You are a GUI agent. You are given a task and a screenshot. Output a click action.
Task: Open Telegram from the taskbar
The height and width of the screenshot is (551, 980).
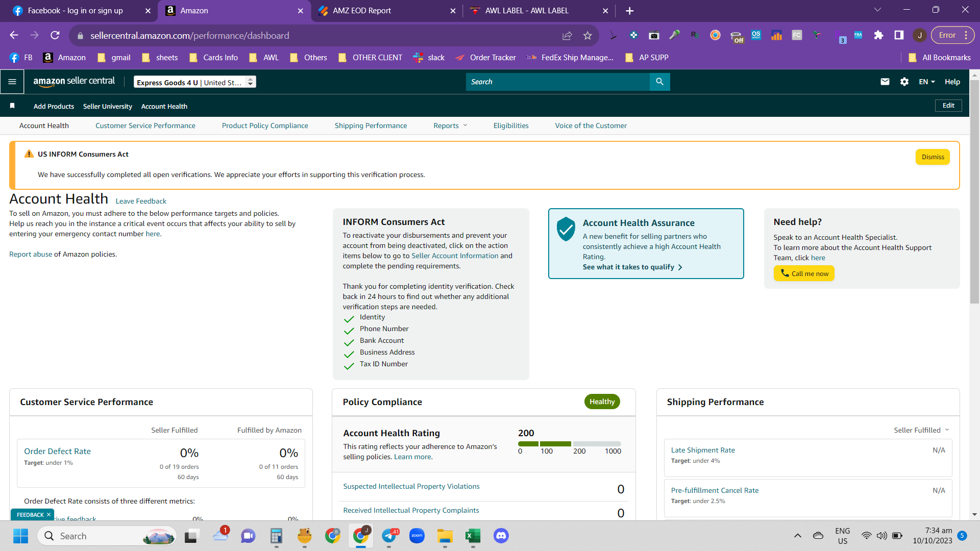tap(389, 536)
